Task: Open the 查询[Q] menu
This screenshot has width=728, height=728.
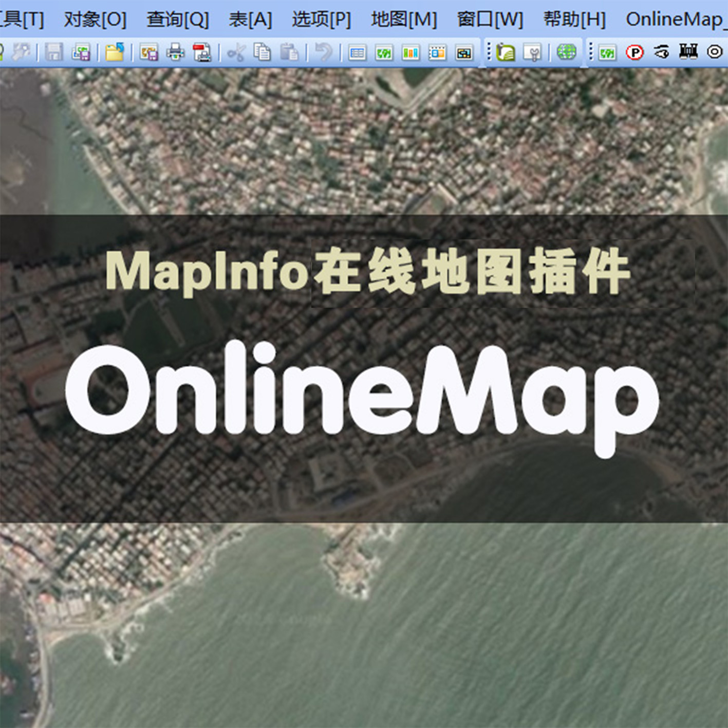Action: point(178,20)
